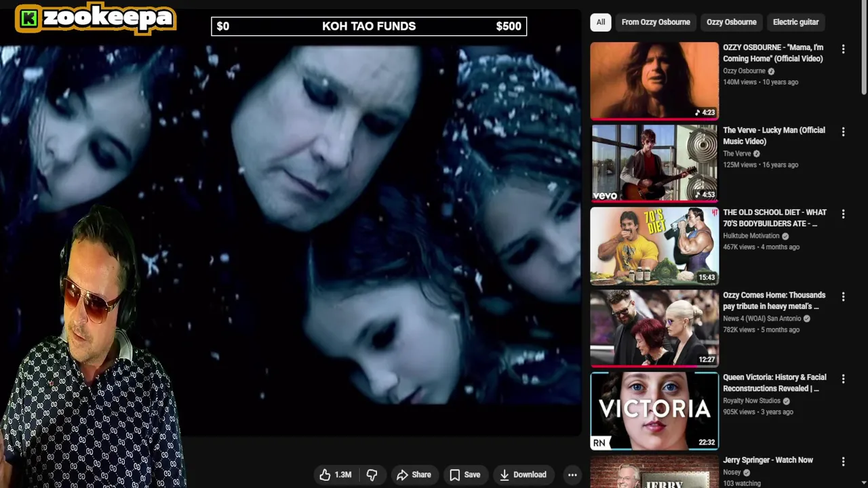The image size is (868, 488).
Task: Click title Ozzy Comes Home: Thousands pay tribute
Action: point(774,300)
